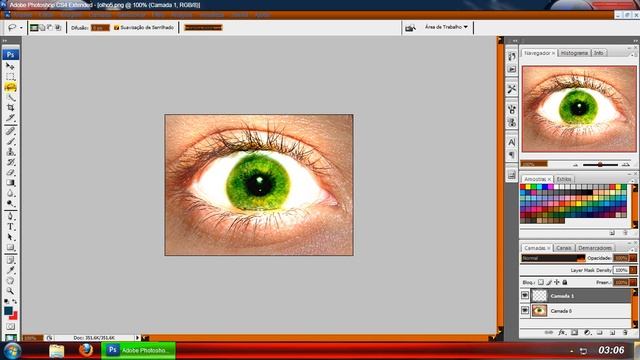Choose the Pen tool
This screenshot has width=640, height=360.
click(10, 216)
